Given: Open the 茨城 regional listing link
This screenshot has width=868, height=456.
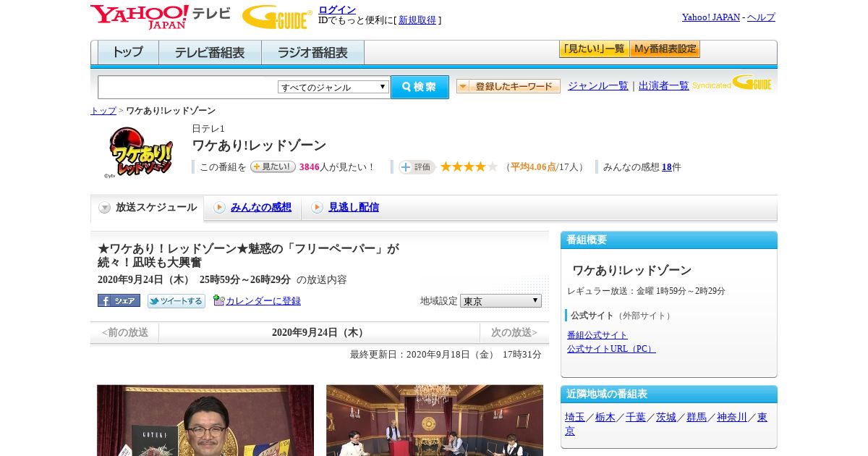Looking at the screenshot, I should click(x=666, y=417).
